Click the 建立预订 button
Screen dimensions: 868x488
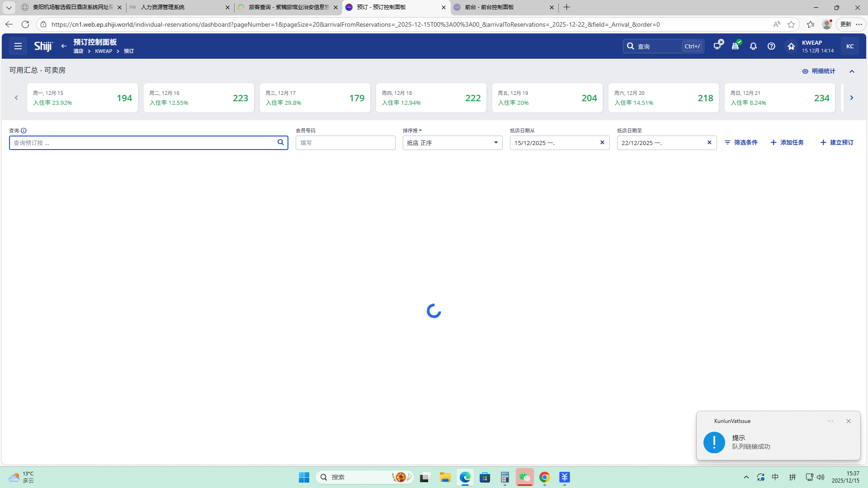837,142
